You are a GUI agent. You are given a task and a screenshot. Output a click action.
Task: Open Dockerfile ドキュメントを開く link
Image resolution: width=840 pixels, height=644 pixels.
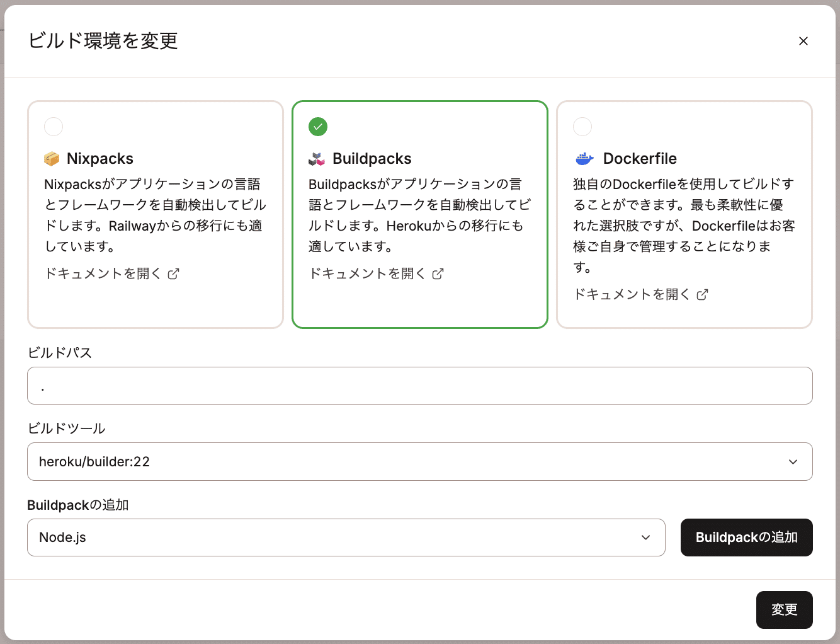pos(632,294)
